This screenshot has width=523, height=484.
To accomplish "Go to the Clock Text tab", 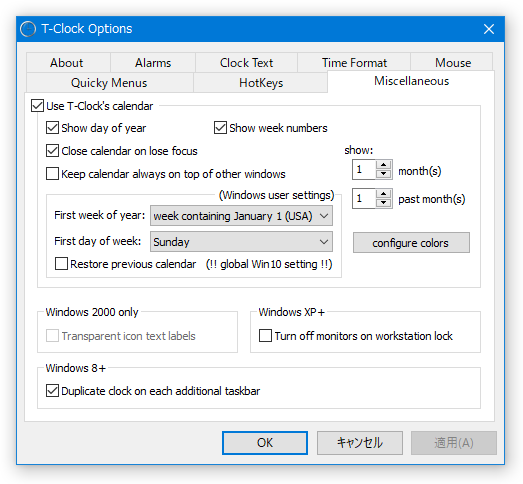I will 246,62.
